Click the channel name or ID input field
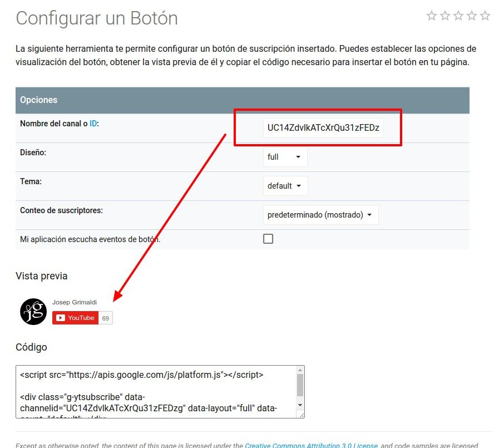The height and width of the screenshot is (448, 499). coord(323,127)
